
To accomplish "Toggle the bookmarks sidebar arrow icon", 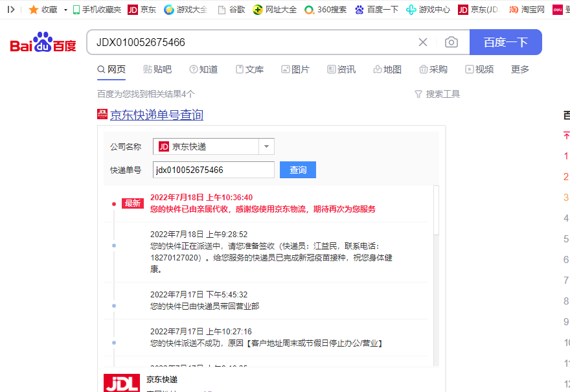I will (11, 10).
